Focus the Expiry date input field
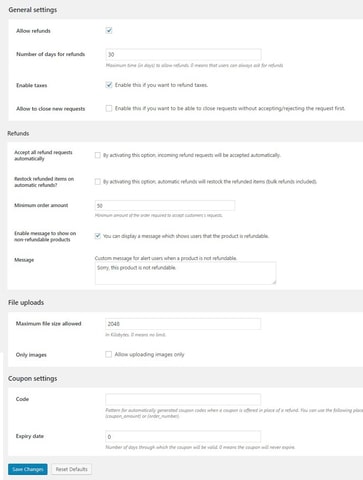Viewport: 363px width, 480px height. [183, 436]
